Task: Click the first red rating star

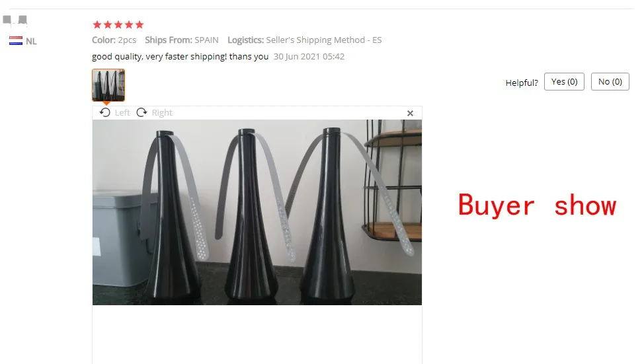Action: click(x=97, y=24)
